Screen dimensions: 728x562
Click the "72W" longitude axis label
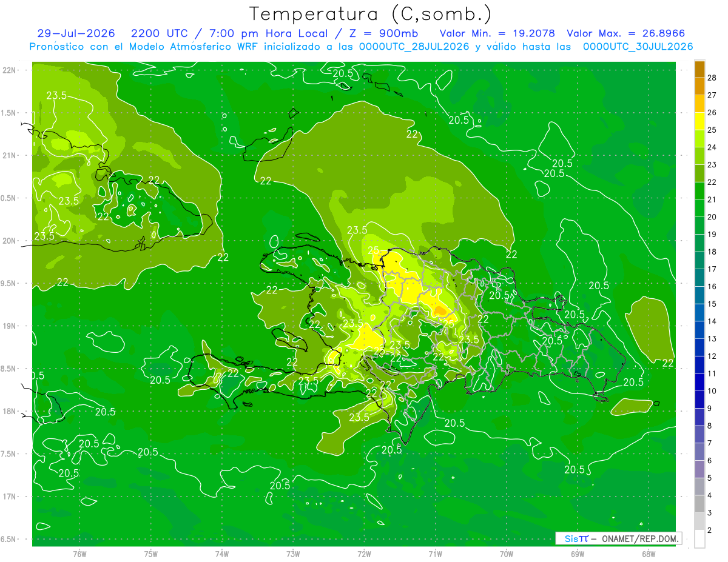point(364,554)
